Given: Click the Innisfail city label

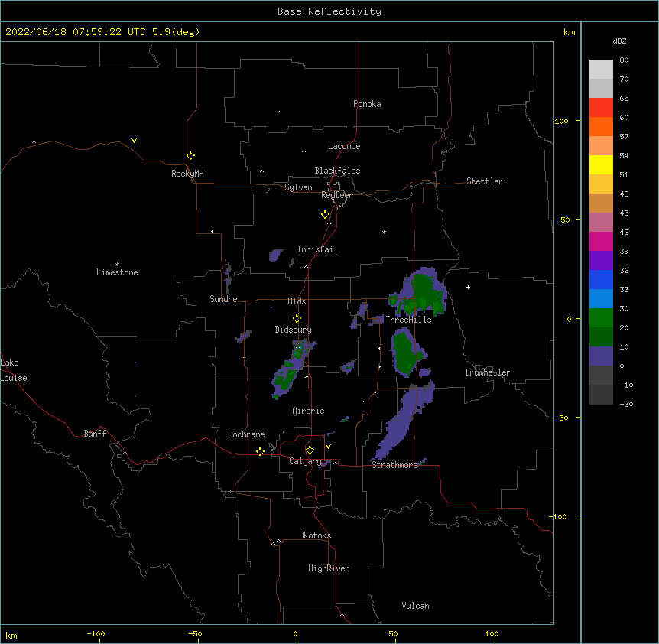Looking at the screenshot, I should coord(317,249).
